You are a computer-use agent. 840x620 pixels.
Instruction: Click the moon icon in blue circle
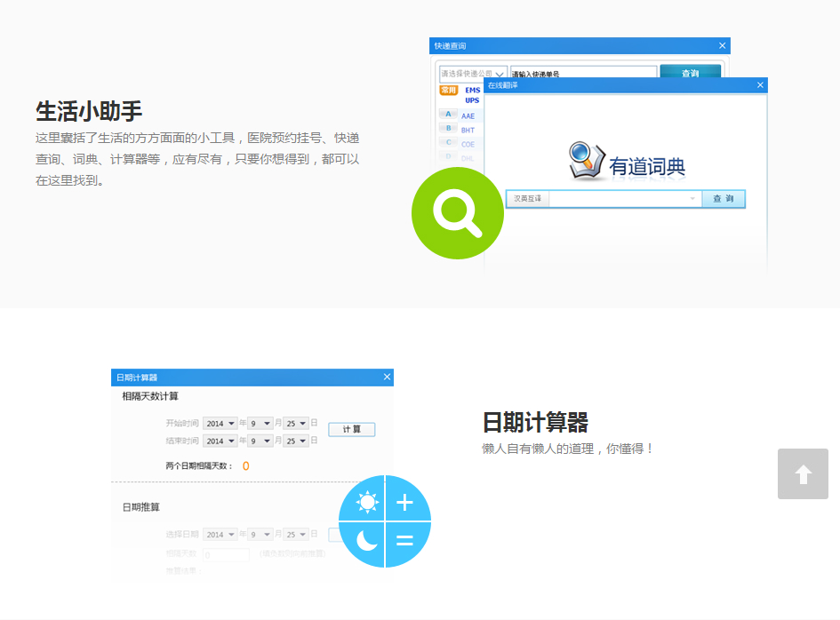click(367, 540)
